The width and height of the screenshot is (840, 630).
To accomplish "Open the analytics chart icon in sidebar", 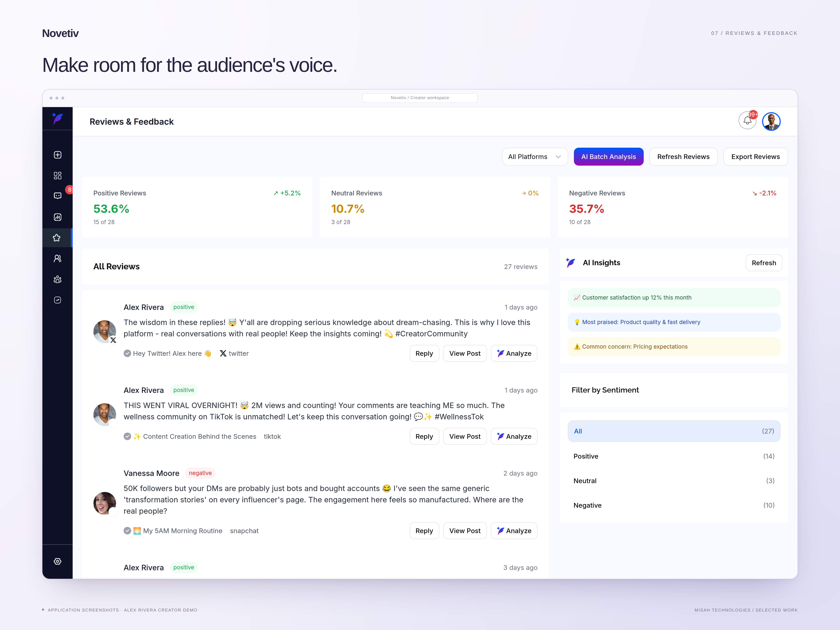I will 57,217.
